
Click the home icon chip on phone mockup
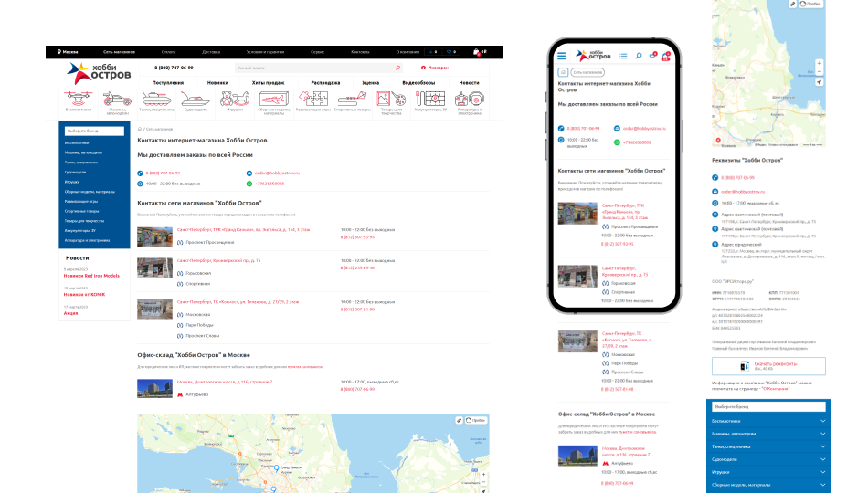563,72
